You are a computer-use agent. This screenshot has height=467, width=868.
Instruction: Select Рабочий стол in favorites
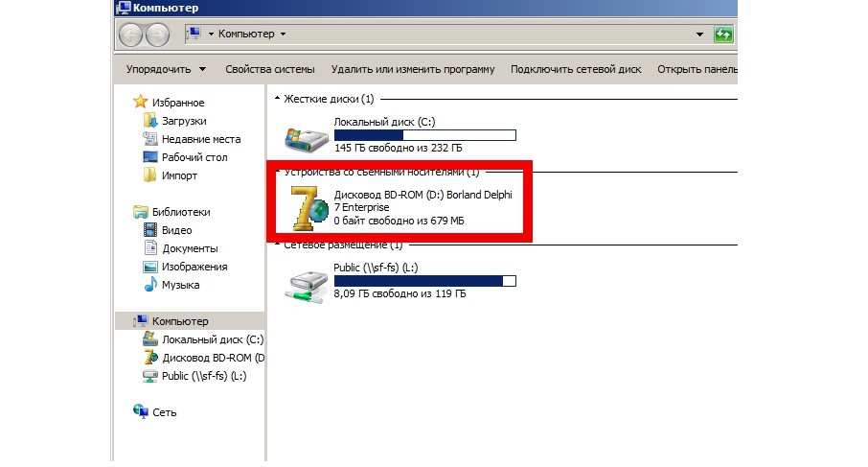coord(185,157)
